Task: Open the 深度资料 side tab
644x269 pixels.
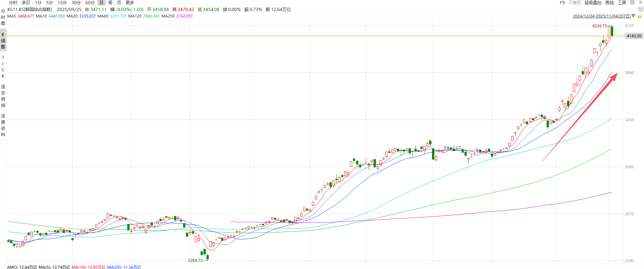Action: (3, 125)
